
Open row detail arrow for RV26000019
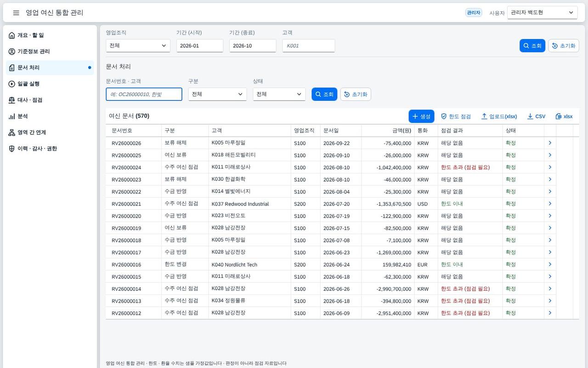point(550,228)
